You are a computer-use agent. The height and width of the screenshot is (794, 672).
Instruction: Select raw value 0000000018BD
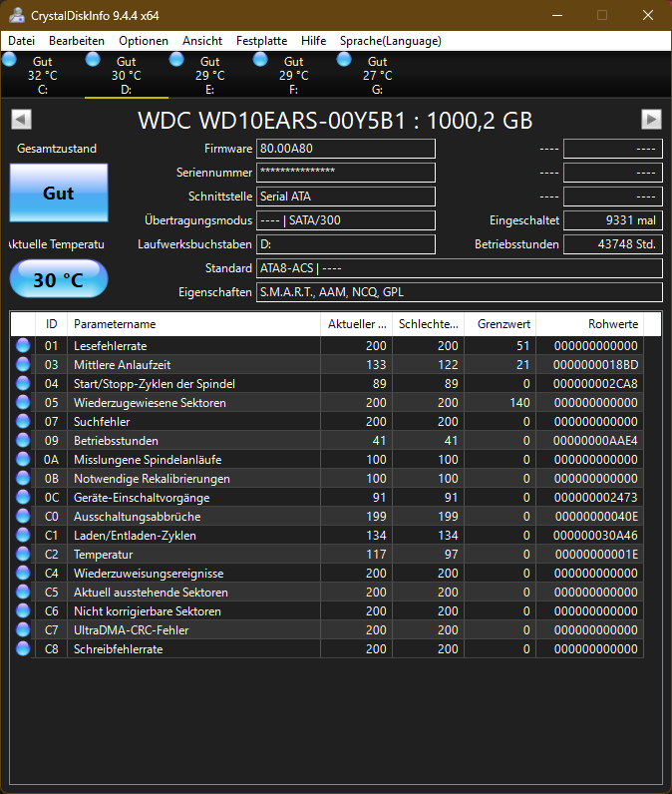click(x=595, y=365)
